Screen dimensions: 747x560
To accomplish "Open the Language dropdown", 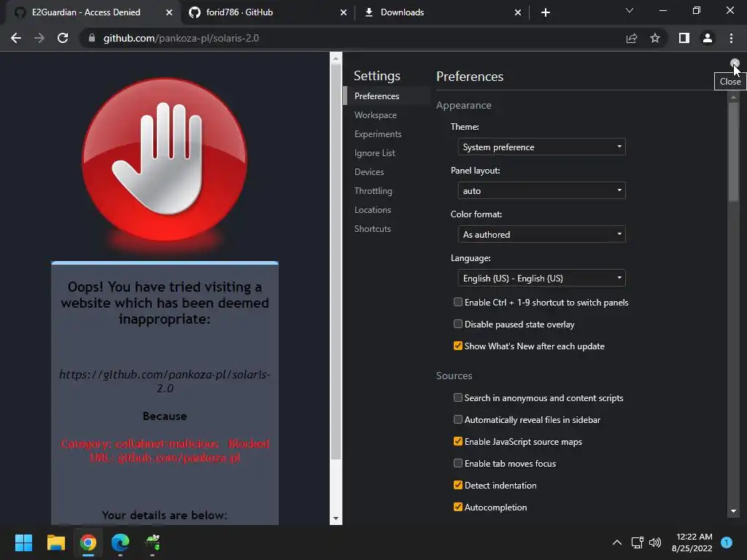I will [541, 278].
